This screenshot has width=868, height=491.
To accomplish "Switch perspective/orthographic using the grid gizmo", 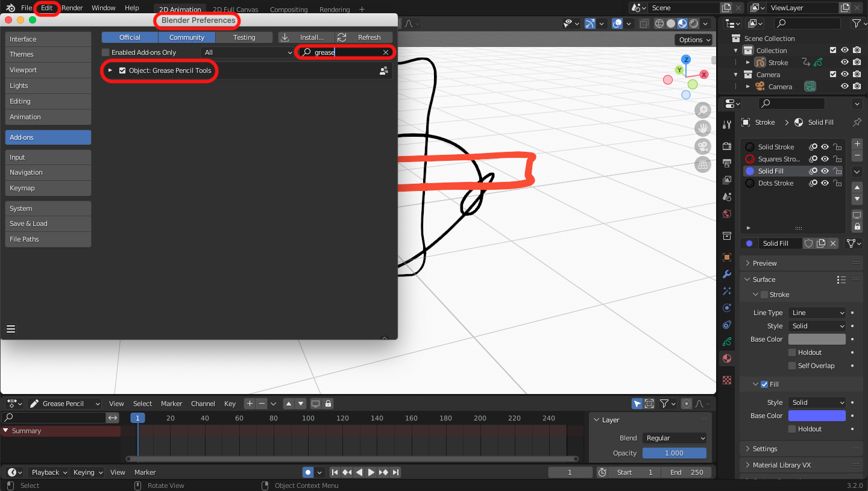I will (x=702, y=164).
